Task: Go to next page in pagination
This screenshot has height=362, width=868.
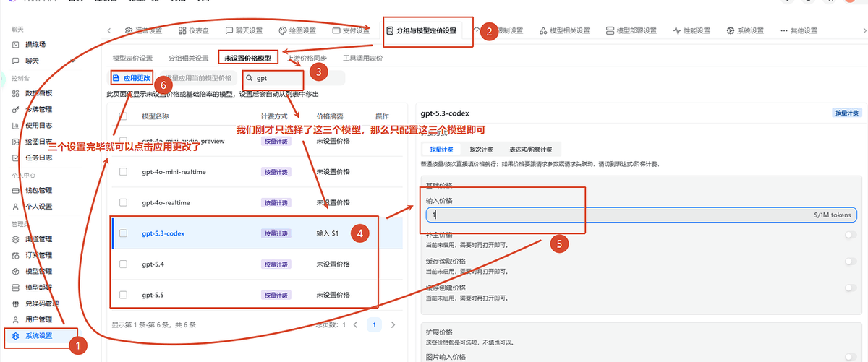Action: [x=393, y=325]
